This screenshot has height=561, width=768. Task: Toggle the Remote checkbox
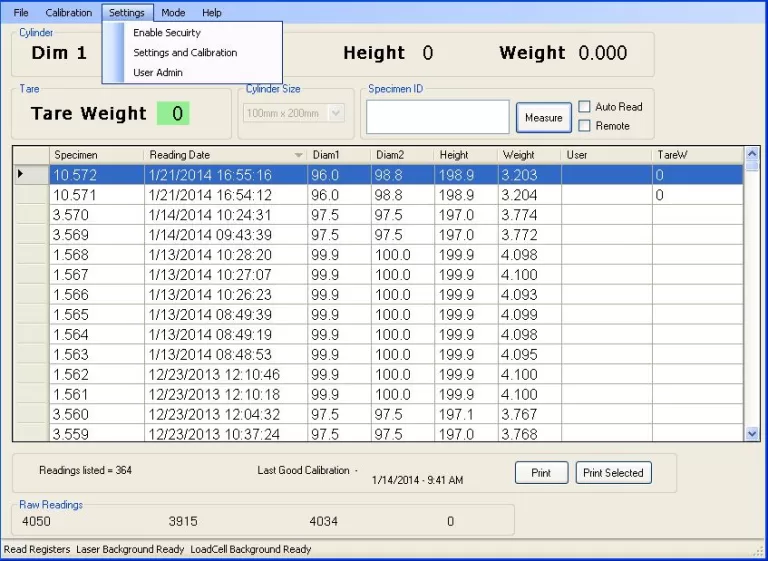pyautogui.click(x=585, y=126)
